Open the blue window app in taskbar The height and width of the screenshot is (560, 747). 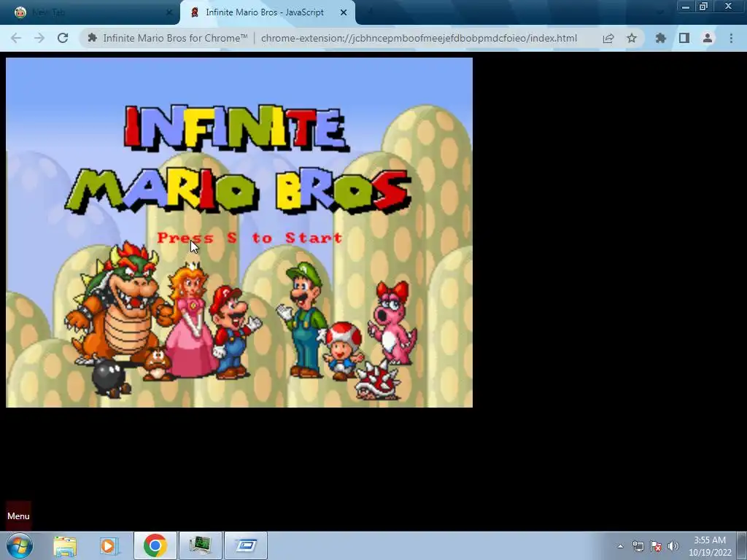[245, 545]
